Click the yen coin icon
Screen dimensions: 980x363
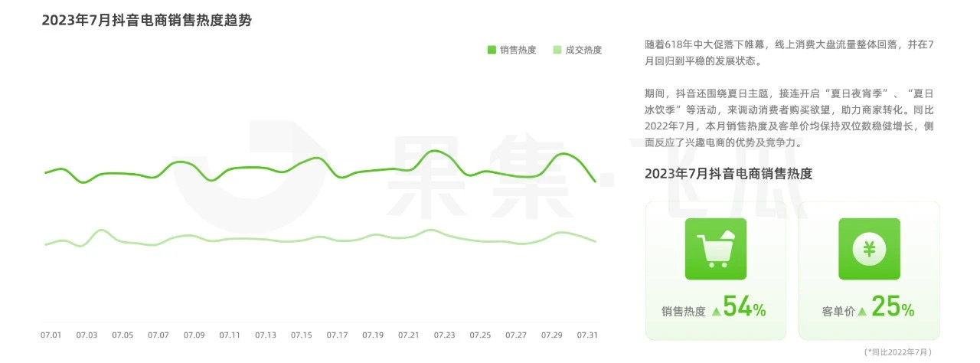pos(869,249)
